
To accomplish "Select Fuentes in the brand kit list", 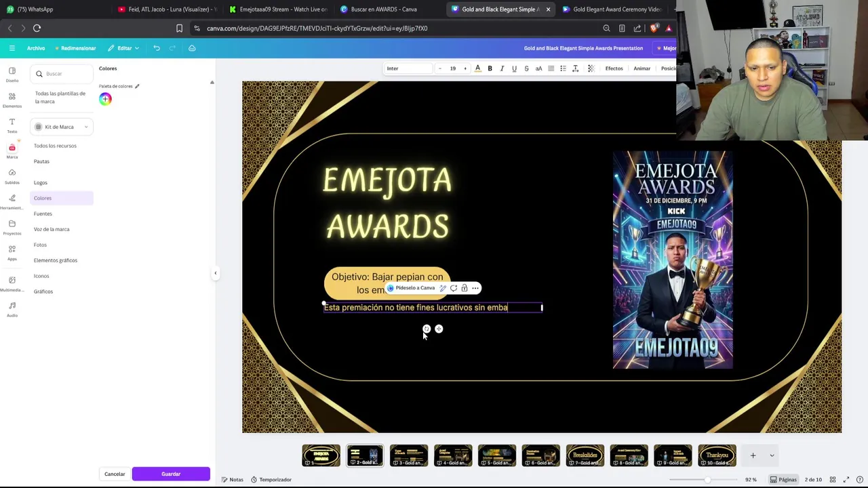I will pyautogui.click(x=43, y=213).
